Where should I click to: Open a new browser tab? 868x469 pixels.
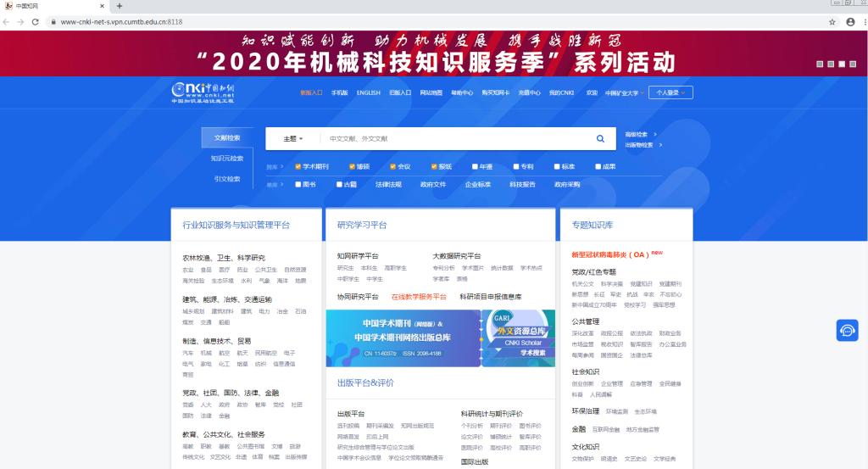(x=120, y=6)
